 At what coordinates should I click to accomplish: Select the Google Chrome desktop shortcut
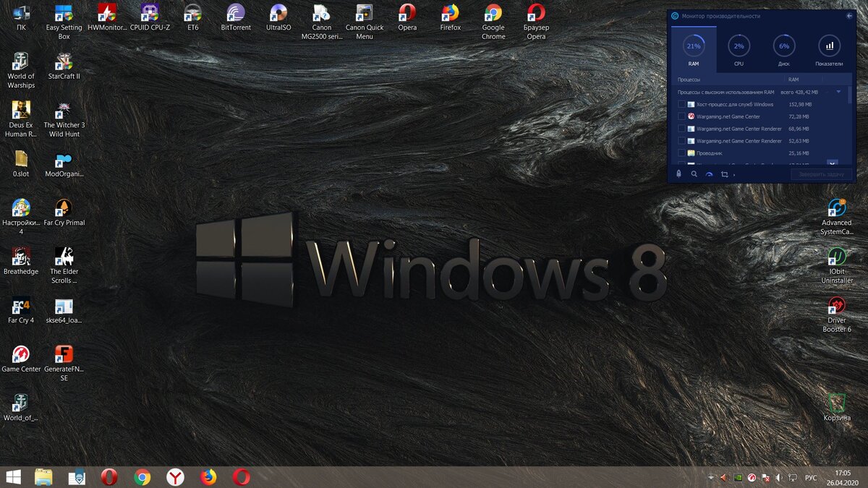tap(493, 22)
